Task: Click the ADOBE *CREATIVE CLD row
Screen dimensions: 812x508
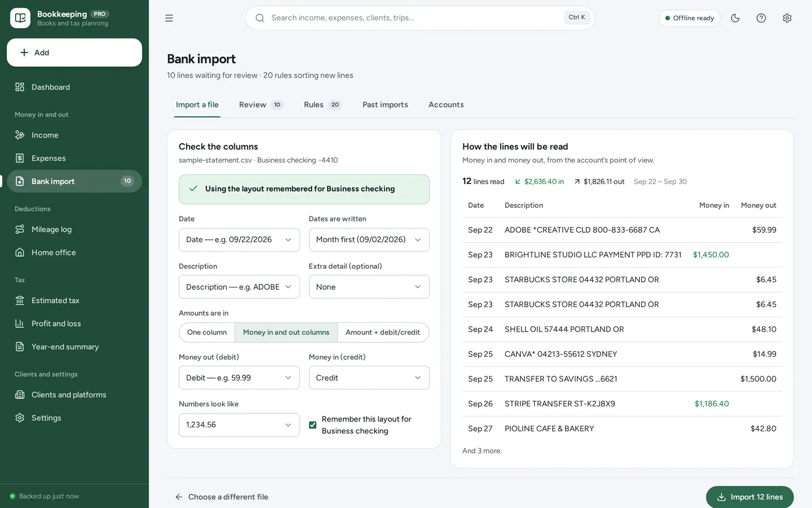Action: [x=622, y=230]
